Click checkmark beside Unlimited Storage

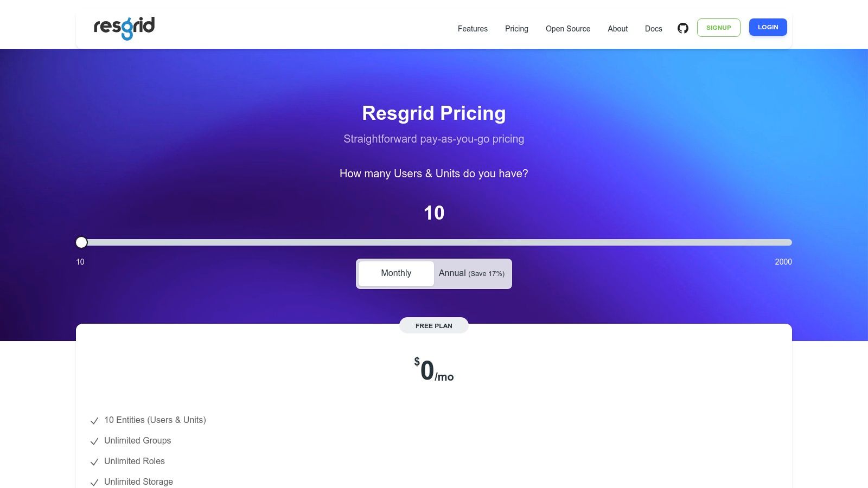[x=94, y=483]
